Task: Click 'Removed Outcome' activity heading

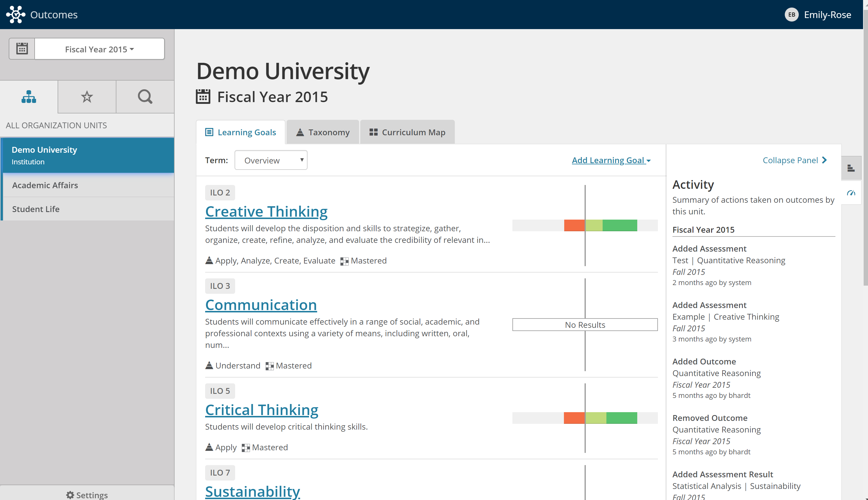Action: coord(710,418)
